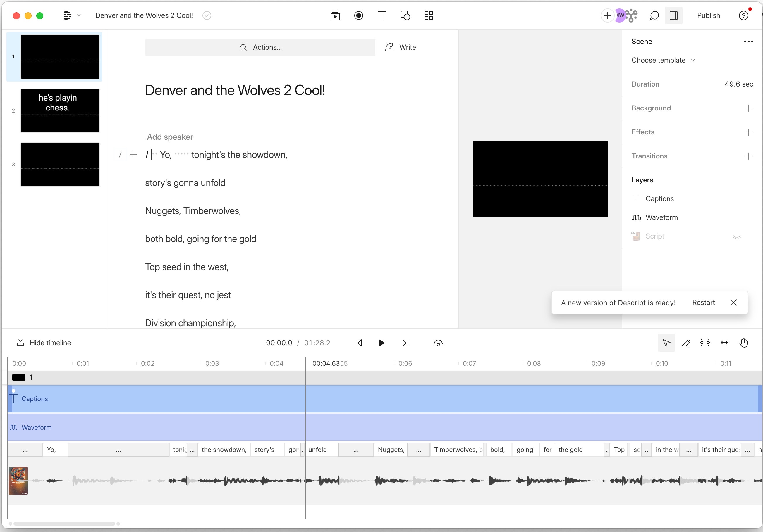Open the playback speed icon
The height and width of the screenshot is (532, 763).
[438, 343]
